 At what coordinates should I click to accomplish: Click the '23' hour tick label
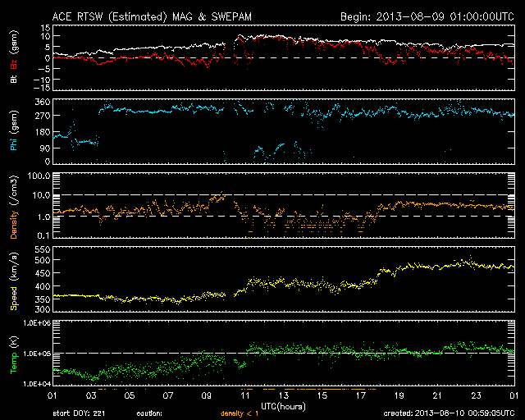point(476,396)
